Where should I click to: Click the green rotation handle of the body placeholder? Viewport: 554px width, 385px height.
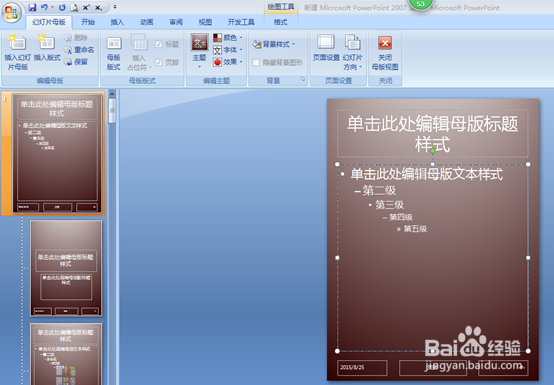pos(432,151)
